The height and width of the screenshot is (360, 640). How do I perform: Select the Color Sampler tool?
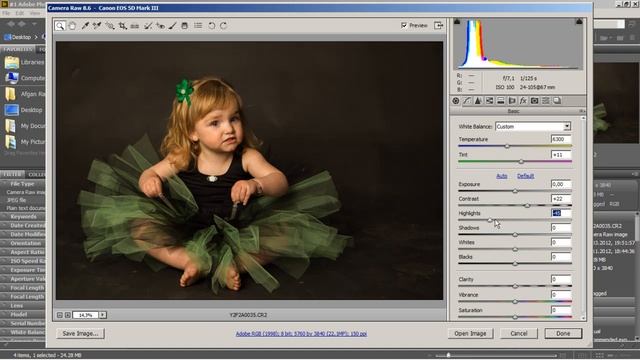point(97,26)
